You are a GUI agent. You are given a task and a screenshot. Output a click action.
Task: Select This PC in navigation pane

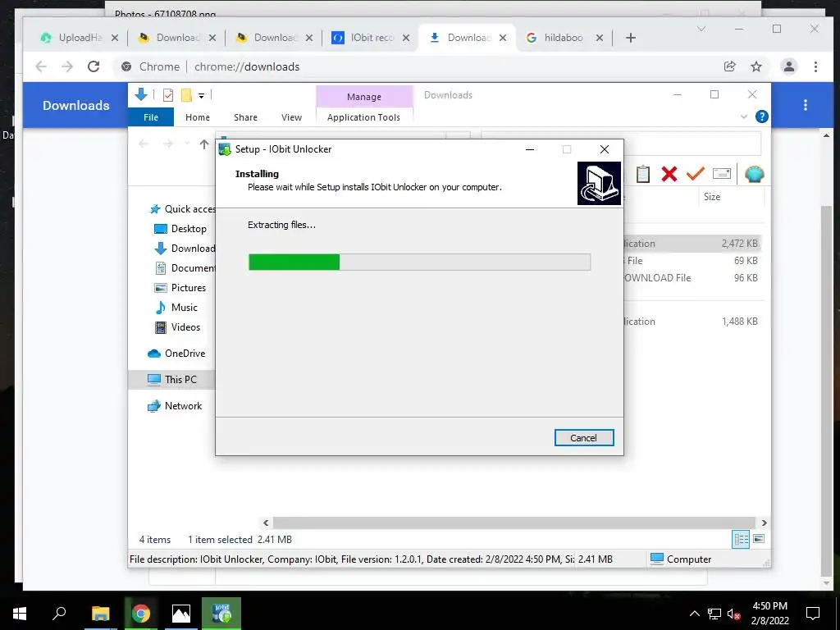click(172, 379)
